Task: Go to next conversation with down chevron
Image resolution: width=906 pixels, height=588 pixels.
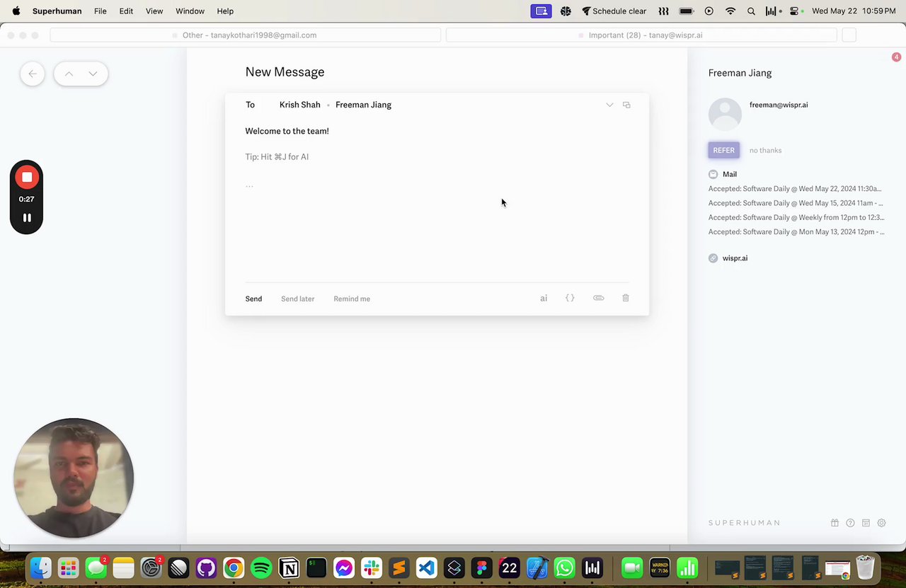Action: click(x=93, y=74)
